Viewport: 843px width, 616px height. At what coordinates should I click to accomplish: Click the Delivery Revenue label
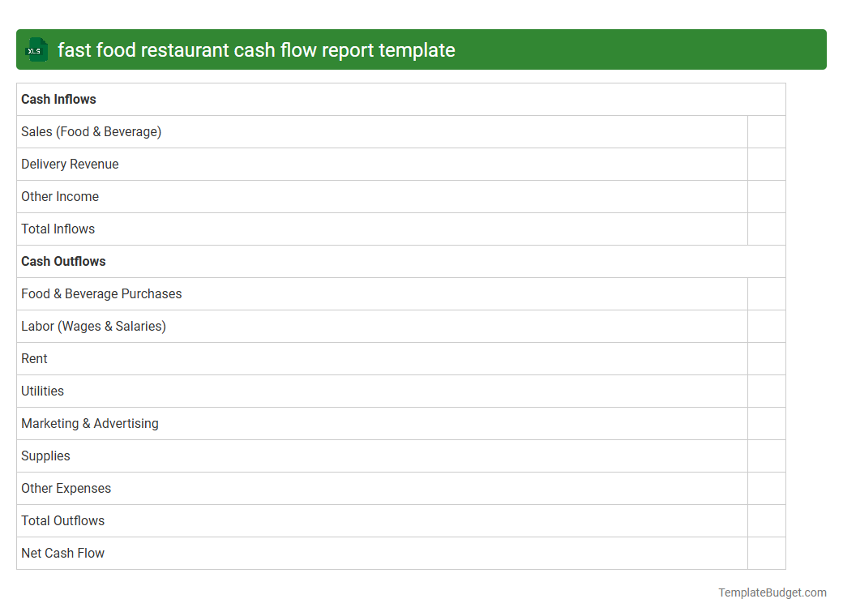click(x=70, y=164)
